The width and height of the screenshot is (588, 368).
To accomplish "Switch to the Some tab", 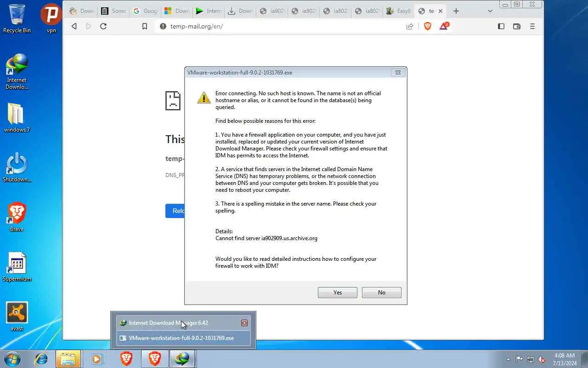I will [x=113, y=11].
